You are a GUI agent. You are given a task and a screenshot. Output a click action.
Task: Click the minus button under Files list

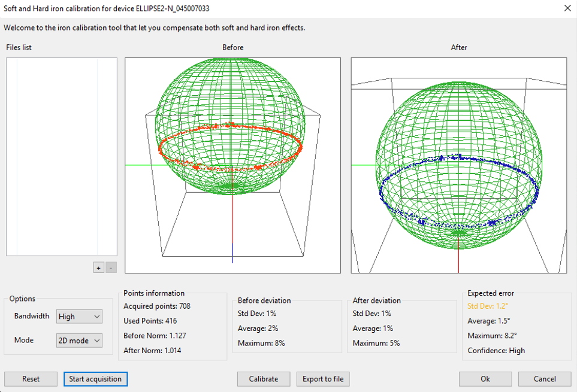pos(111,268)
